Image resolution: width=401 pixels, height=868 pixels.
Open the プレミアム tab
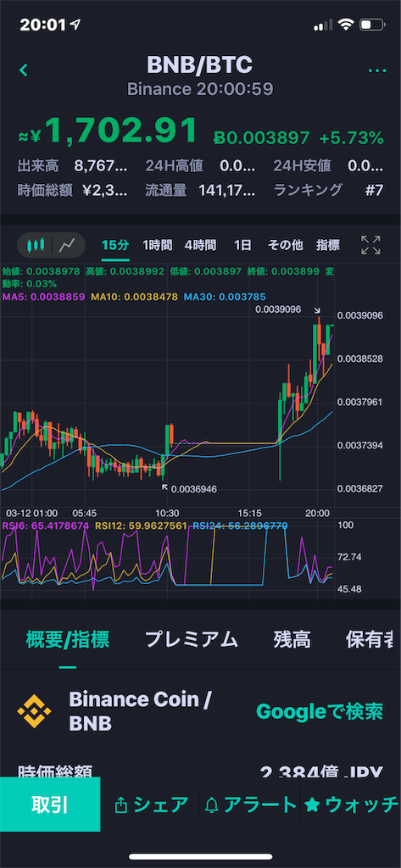(192, 639)
